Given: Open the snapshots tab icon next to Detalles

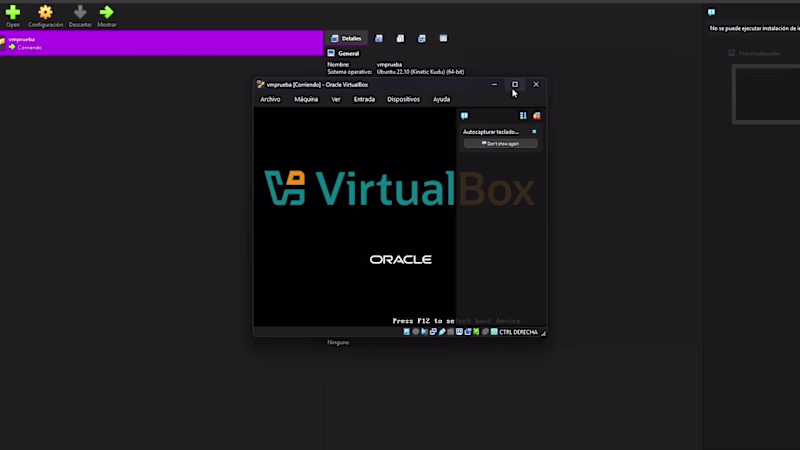Looking at the screenshot, I should tap(379, 38).
